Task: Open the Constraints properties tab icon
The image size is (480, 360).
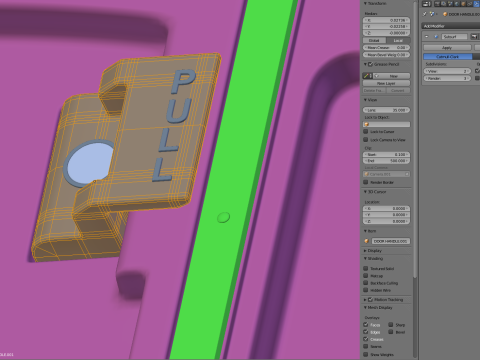Action: click(470, 4)
